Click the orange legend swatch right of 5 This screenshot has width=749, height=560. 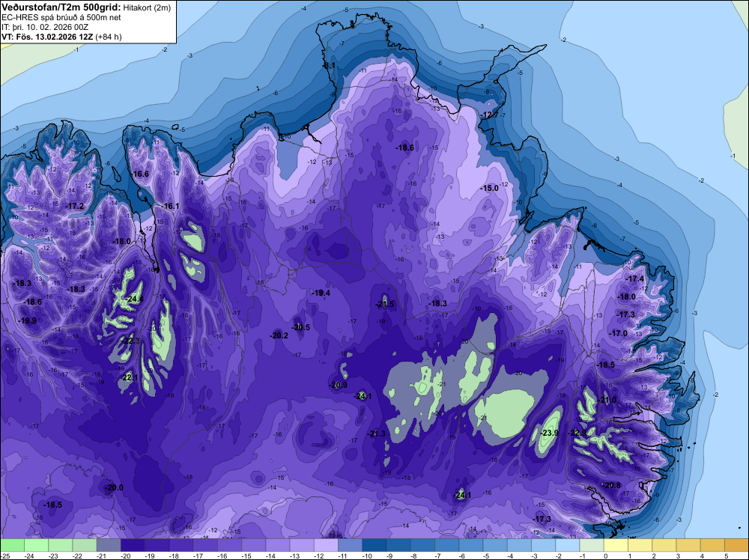tap(736, 545)
